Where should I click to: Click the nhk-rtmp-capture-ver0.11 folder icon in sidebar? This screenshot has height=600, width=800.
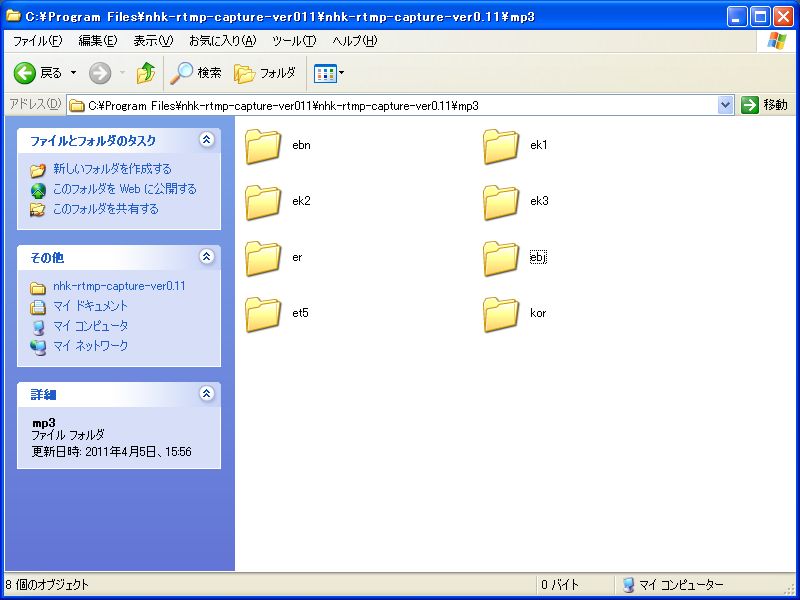(x=37, y=288)
